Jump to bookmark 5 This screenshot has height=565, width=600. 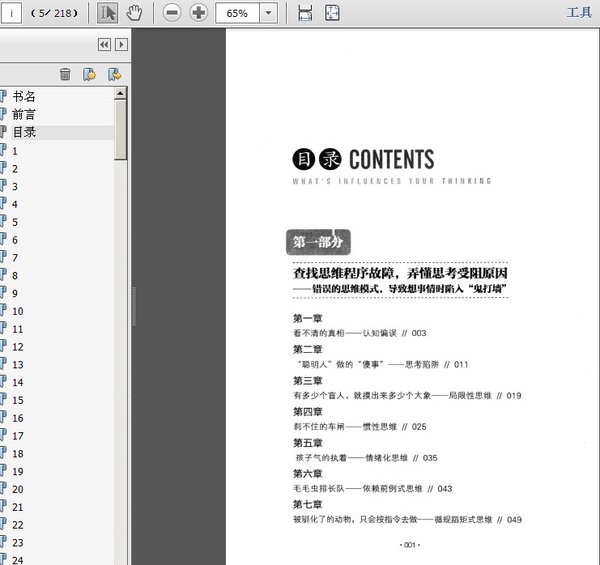pos(15,222)
